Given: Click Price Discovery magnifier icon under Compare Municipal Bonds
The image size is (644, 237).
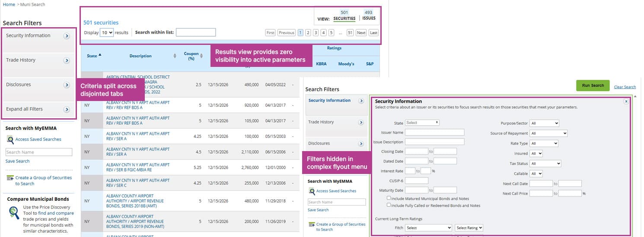Looking at the screenshot, I should coord(14,213).
